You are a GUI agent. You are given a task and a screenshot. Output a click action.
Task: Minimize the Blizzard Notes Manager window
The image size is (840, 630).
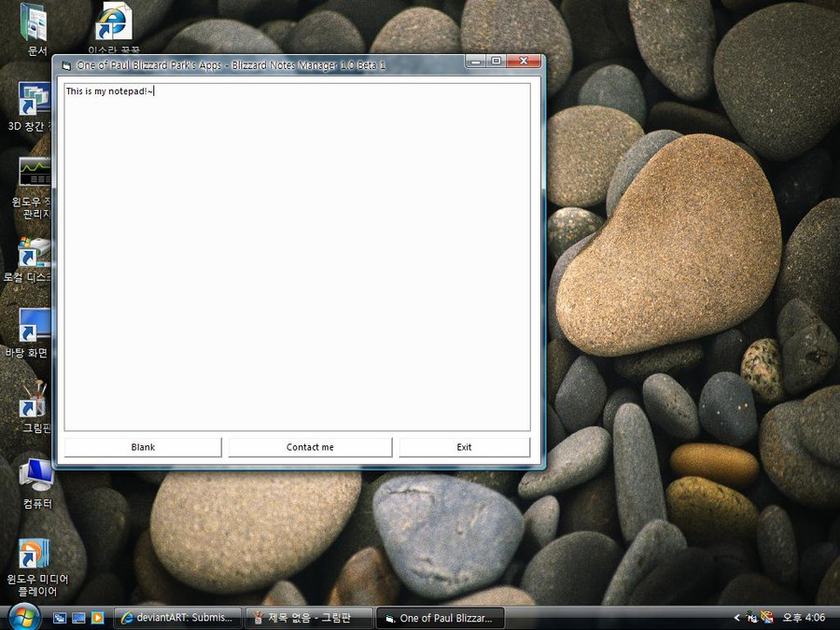pyautogui.click(x=475, y=61)
